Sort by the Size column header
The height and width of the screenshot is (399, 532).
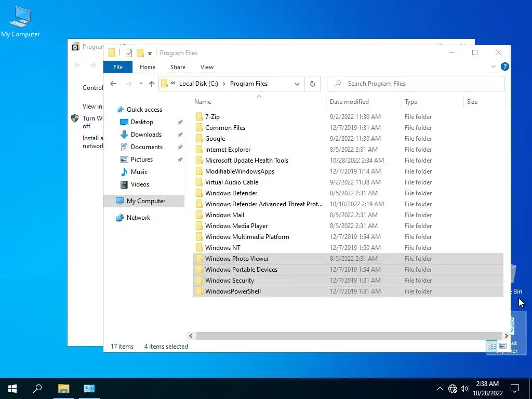pyautogui.click(x=472, y=102)
